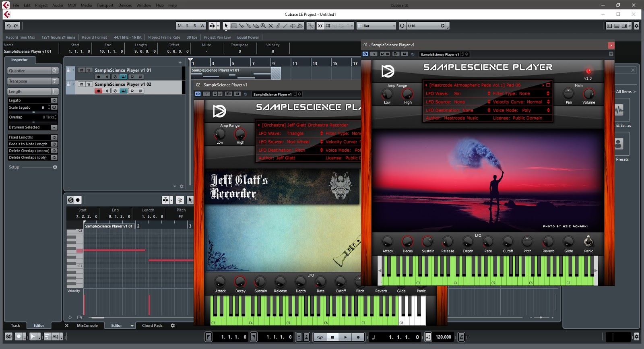
Task: Switch to the Chord Pads tab
Action: point(152,326)
